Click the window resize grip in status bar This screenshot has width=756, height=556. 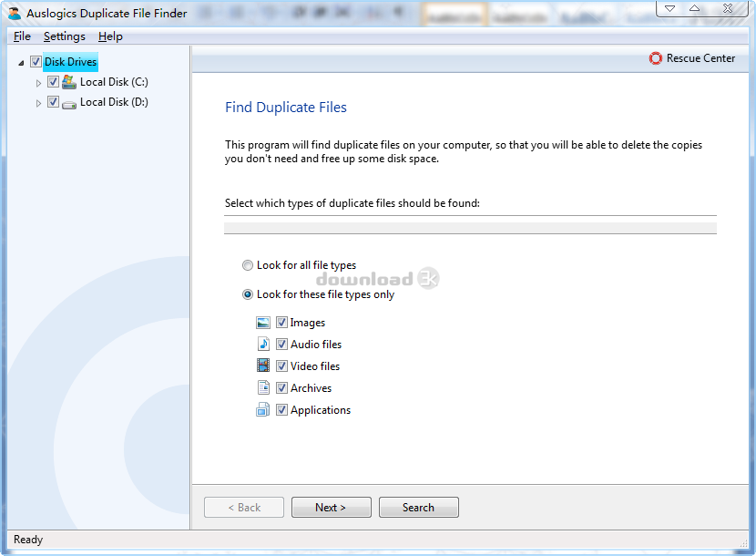point(743,543)
